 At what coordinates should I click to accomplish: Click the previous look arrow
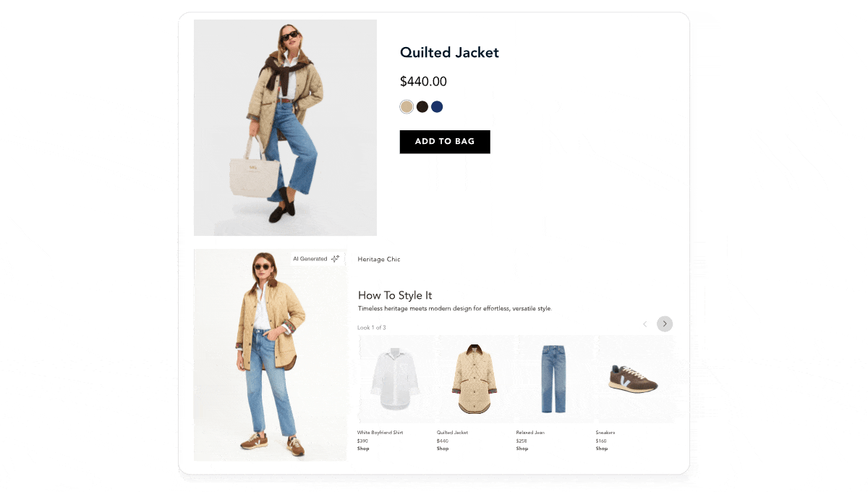(645, 324)
